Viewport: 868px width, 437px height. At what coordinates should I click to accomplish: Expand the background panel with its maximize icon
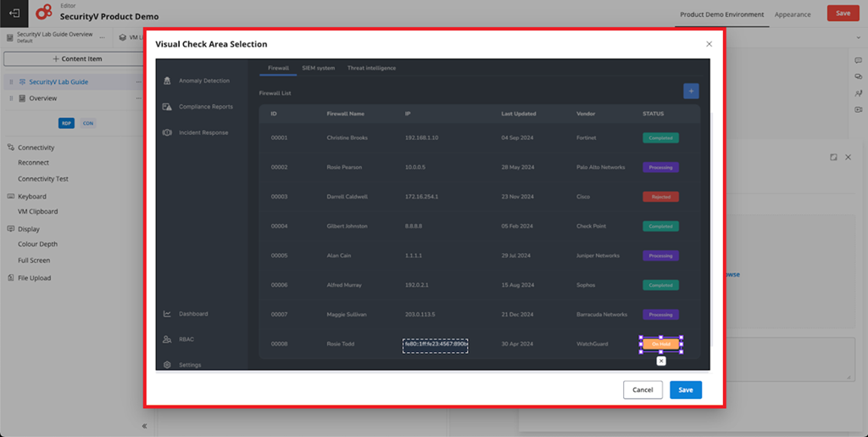tap(834, 157)
